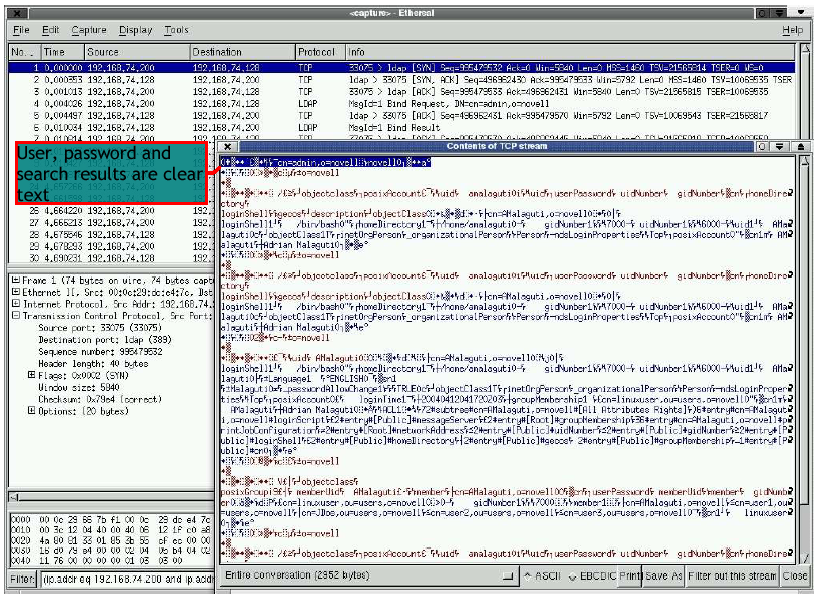
Task: Click Save As in the TCP stream window
Action: 663,575
